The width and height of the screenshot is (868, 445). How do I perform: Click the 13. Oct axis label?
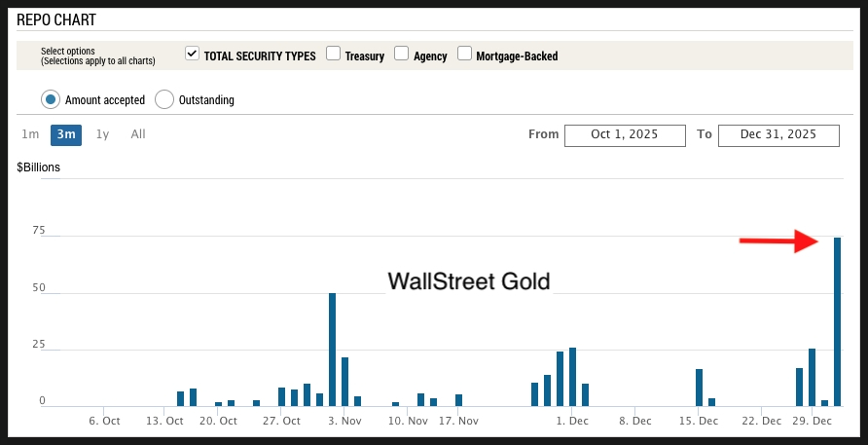coord(165,422)
